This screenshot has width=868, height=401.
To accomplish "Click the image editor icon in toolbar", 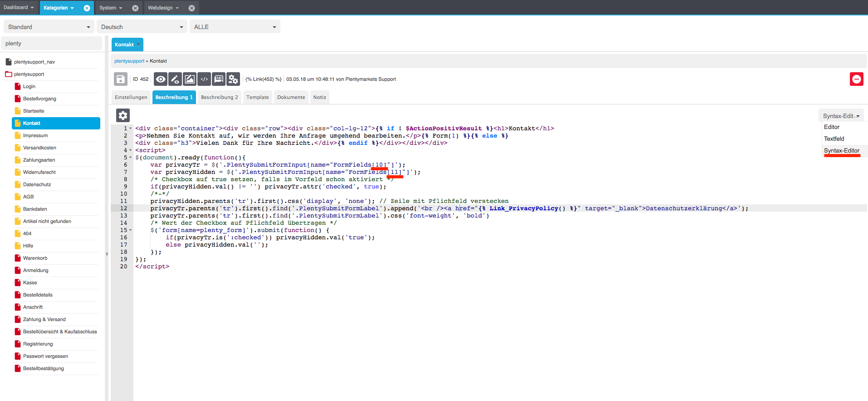I will pyautogui.click(x=190, y=79).
